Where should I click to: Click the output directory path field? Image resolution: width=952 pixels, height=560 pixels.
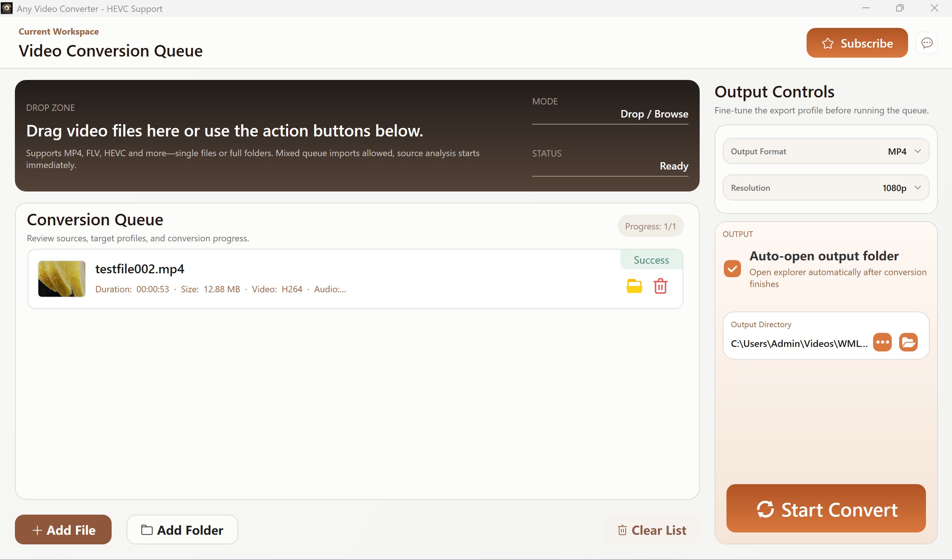coord(799,343)
